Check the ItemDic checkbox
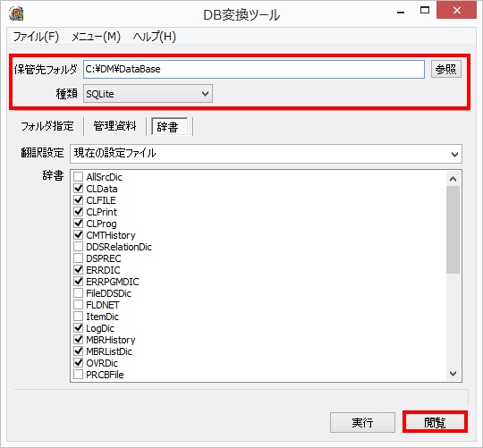483x448 pixels. (78, 317)
